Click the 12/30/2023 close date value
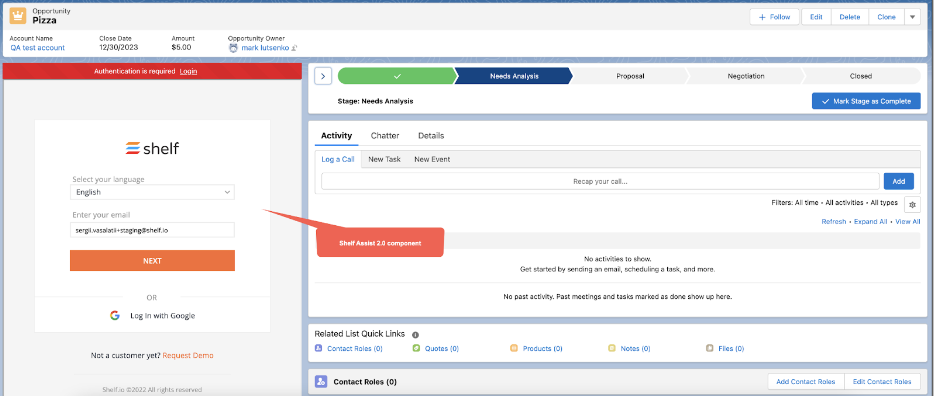934x396 pixels. click(x=119, y=48)
